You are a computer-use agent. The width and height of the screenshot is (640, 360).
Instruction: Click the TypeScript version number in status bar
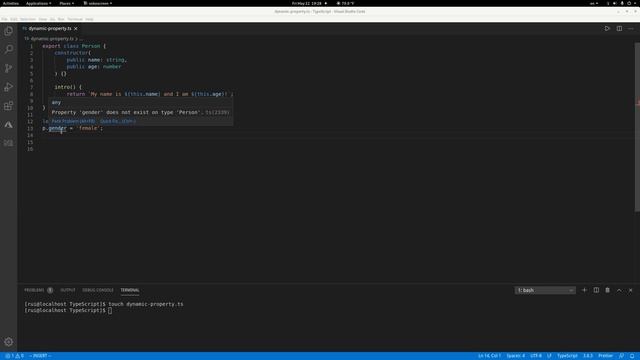pos(588,356)
